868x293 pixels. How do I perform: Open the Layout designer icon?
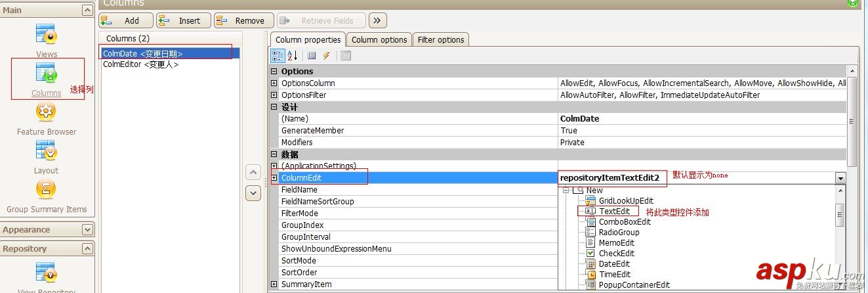click(x=46, y=150)
